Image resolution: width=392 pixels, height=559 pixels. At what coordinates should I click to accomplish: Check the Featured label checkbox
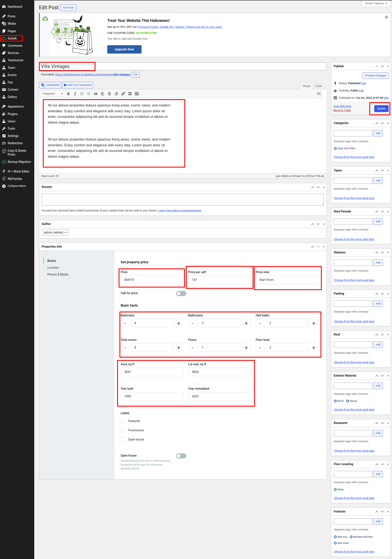123,421
